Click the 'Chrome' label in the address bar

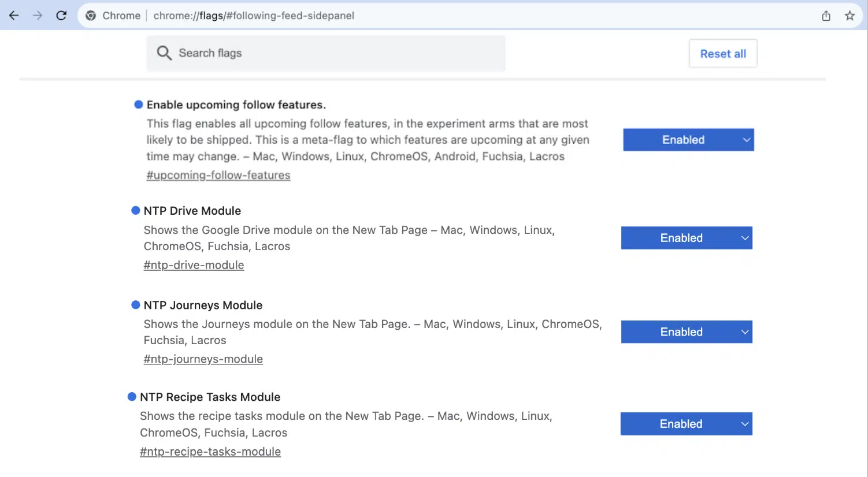[121, 16]
